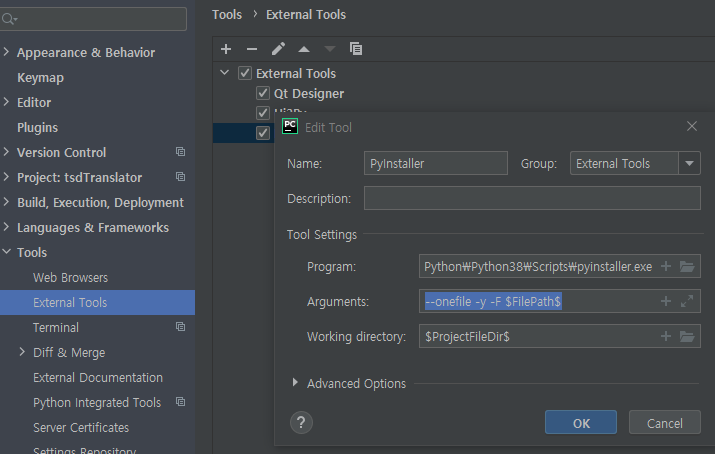Click the Cancel button
Viewport: 715px width, 454px height.
coord(664,423)
